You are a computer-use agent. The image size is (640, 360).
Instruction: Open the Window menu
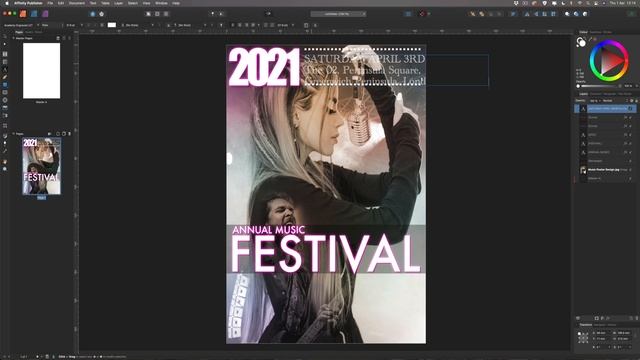(x=161, y=3)
